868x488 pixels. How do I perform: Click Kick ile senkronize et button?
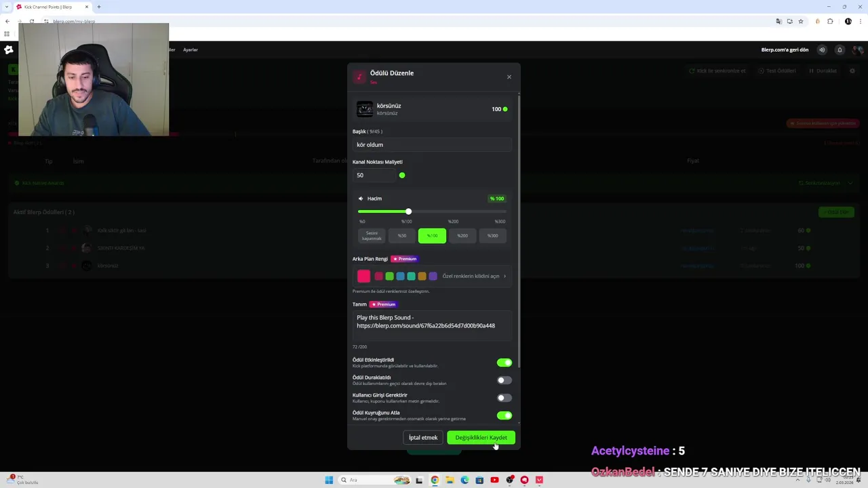717,70
